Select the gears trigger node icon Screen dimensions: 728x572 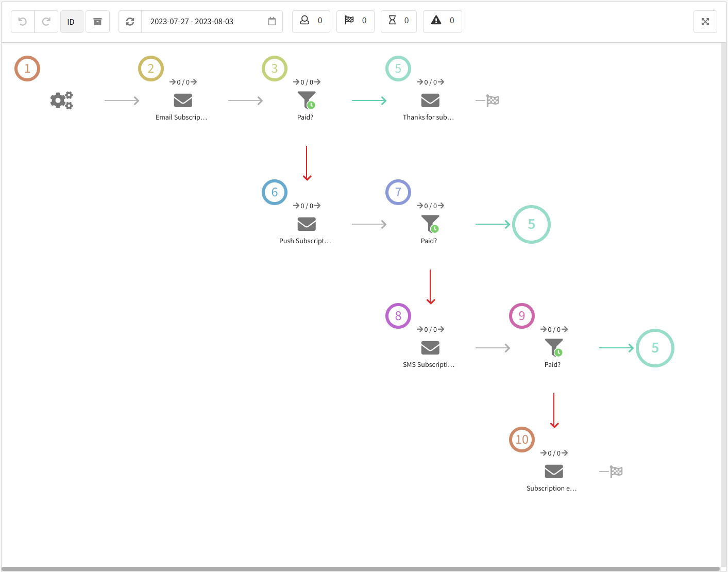[x=62, y=100]
